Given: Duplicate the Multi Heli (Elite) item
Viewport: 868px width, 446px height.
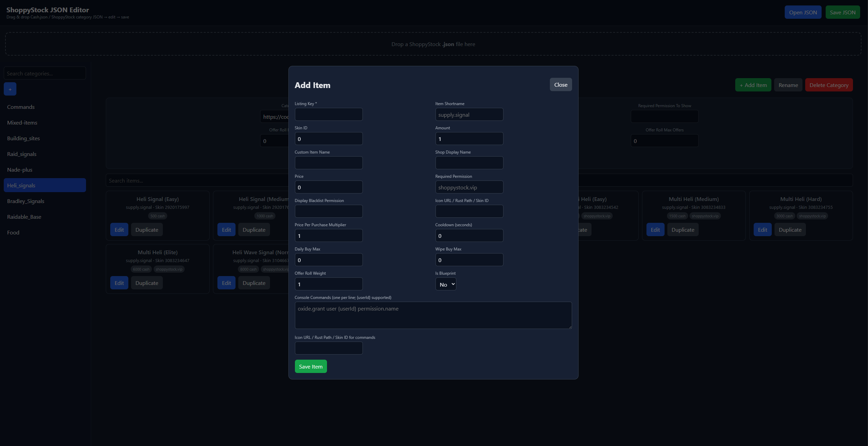Looking at the screenshot, I should pyautogui.click(x=147, y=283).
